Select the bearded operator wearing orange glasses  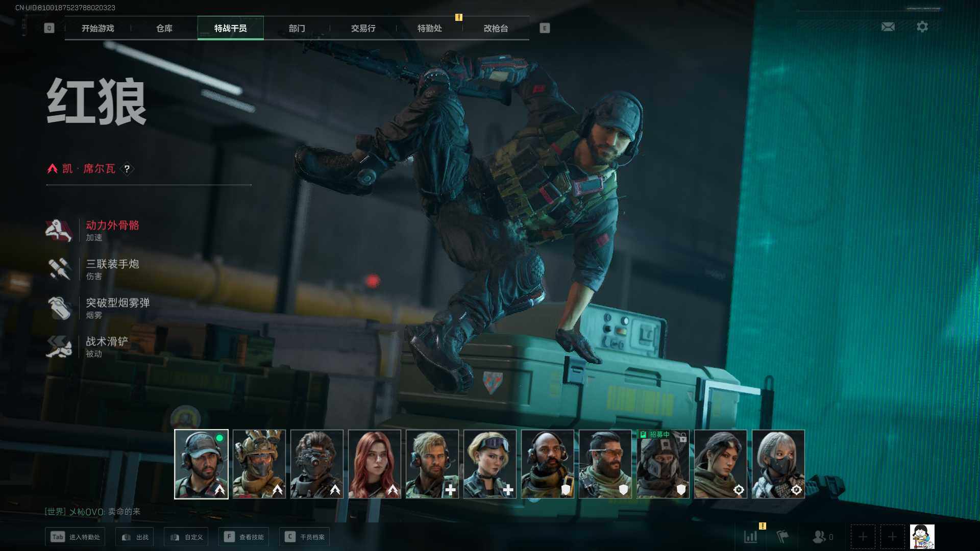(605, 464)
